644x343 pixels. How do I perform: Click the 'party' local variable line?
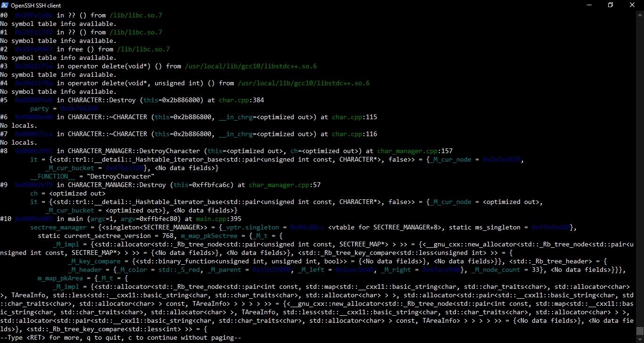coord(40,109)
